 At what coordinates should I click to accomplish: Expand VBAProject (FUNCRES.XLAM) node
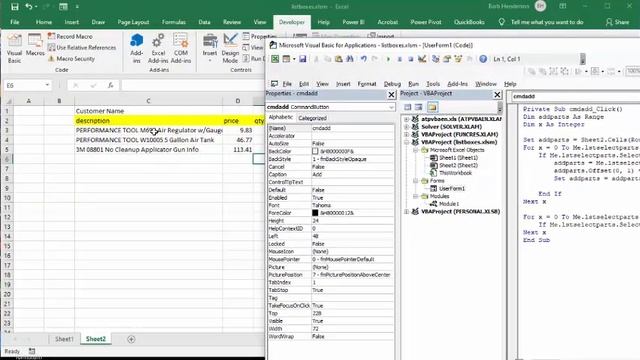tap(407, 134)
